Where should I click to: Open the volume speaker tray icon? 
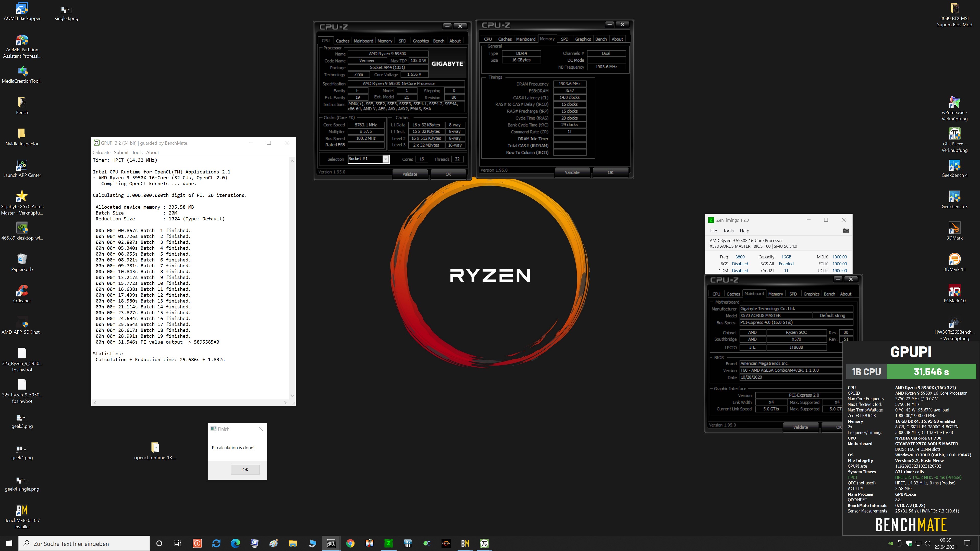point(927,543)
